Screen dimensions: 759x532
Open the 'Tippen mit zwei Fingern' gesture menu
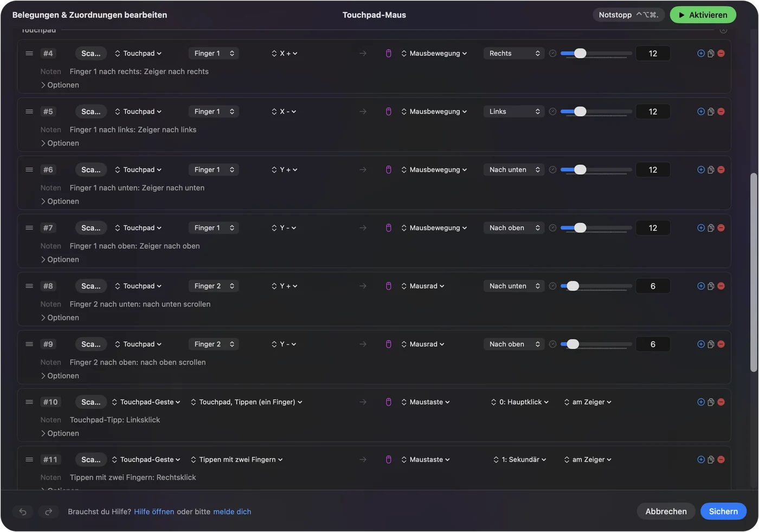(x=237, y=459)
